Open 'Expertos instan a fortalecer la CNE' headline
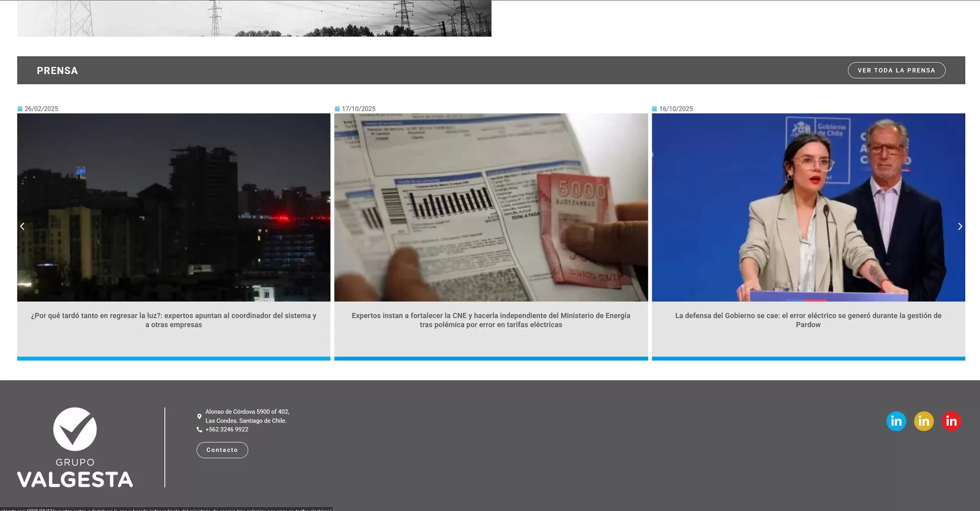This screenshot has height=511, width=980. [491, 320]
